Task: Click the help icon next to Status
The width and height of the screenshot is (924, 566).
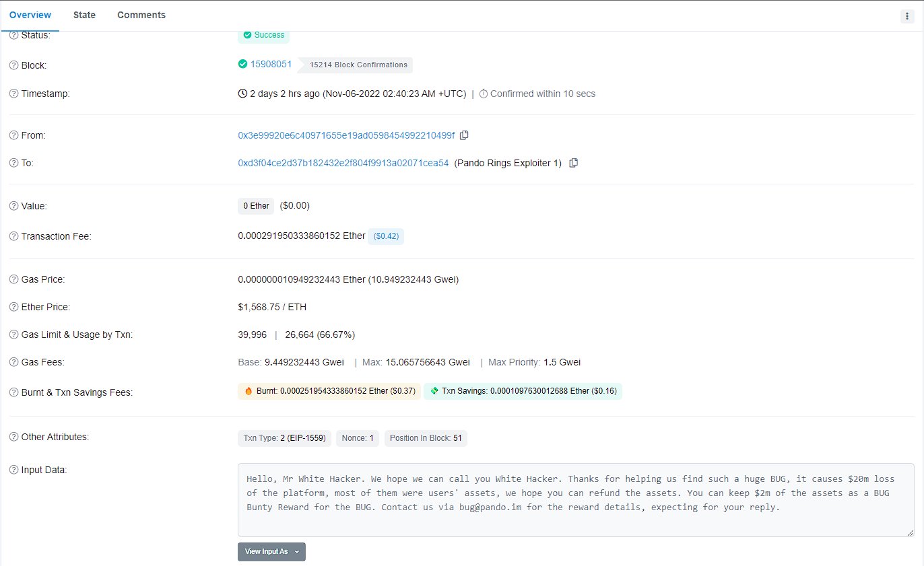Action: [x=13, y=35]
